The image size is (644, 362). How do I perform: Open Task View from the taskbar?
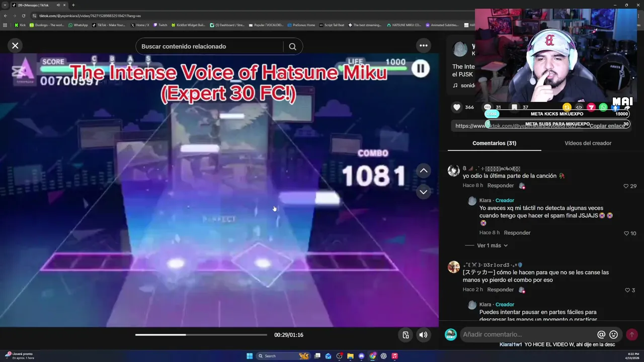point(317,356)
